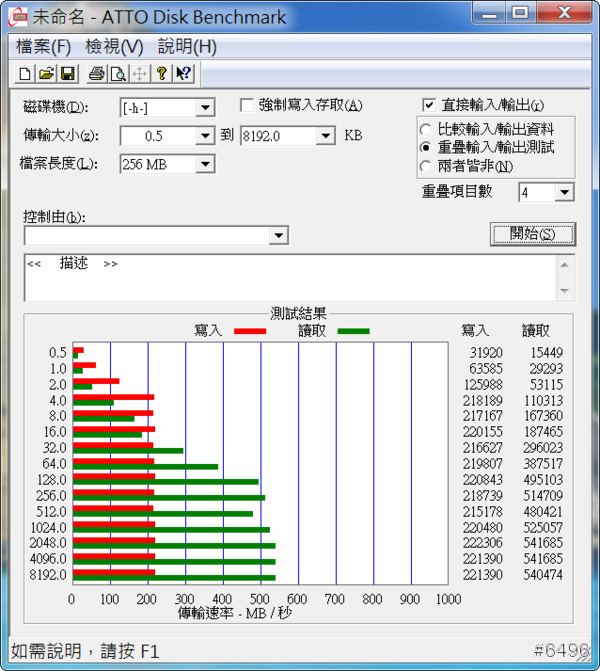Open the 磁碟機 drive dropdown
600x671 pixels.
[x=205, y=107]
